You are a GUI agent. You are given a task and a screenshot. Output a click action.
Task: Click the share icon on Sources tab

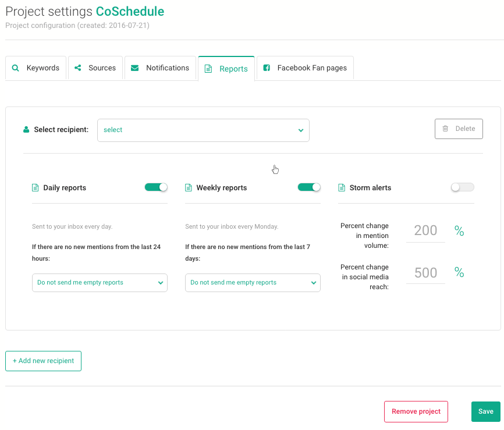click(78, 68)
